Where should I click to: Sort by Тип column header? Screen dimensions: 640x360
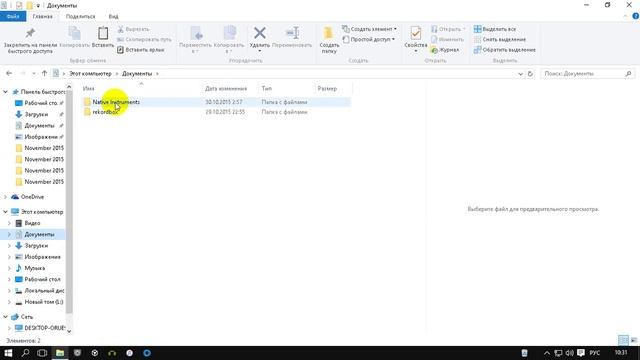click(267, 89)
